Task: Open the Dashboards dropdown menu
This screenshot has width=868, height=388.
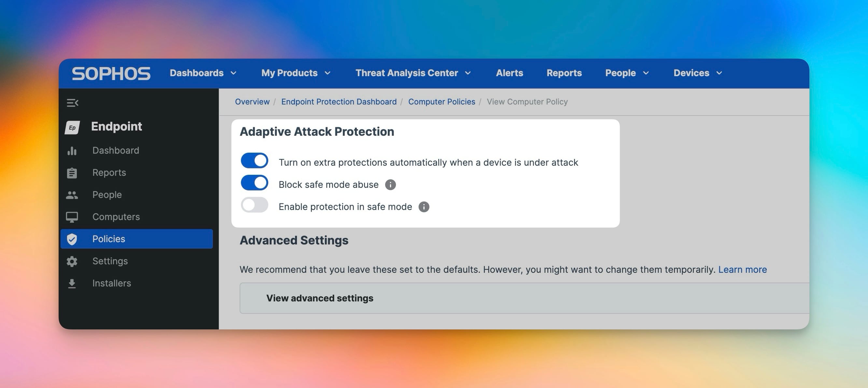Action: point(203,73)
